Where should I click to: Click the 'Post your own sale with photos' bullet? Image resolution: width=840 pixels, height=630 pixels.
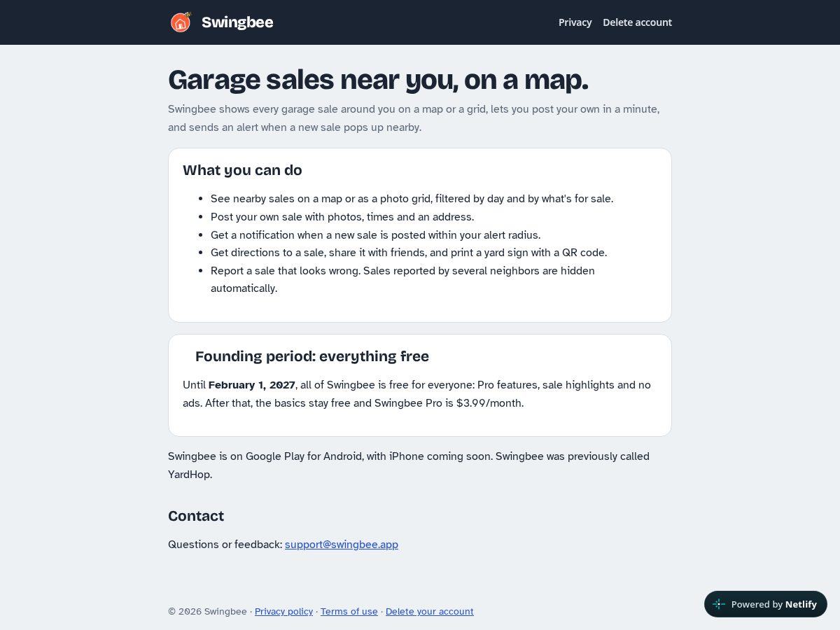342,217
